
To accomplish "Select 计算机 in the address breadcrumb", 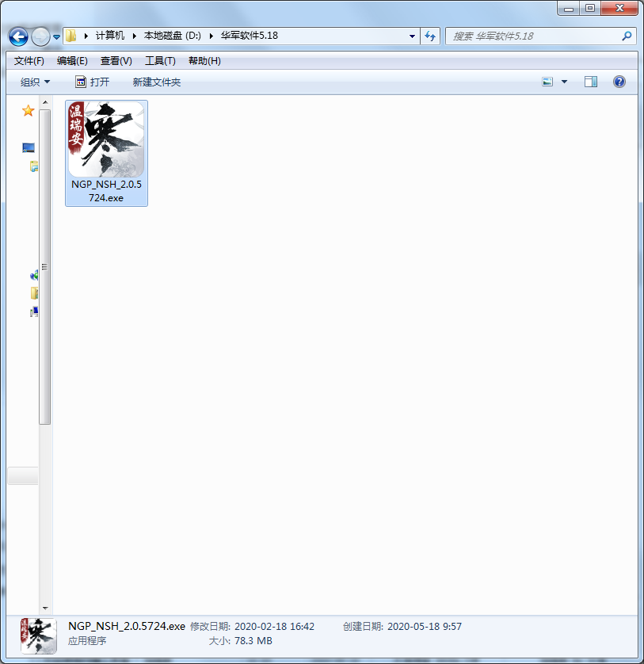I will [109, 36].
